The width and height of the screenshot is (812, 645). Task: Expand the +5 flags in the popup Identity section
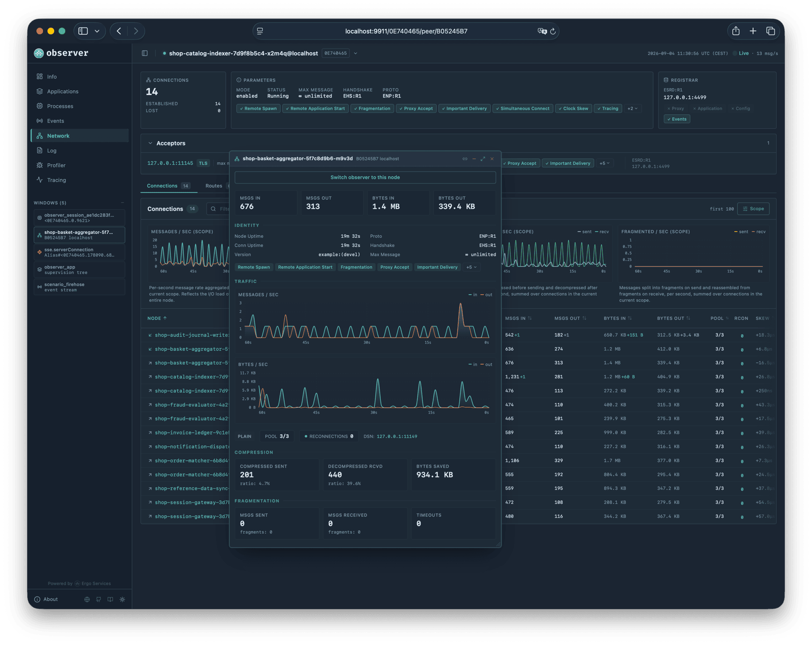tap(471, 267)
